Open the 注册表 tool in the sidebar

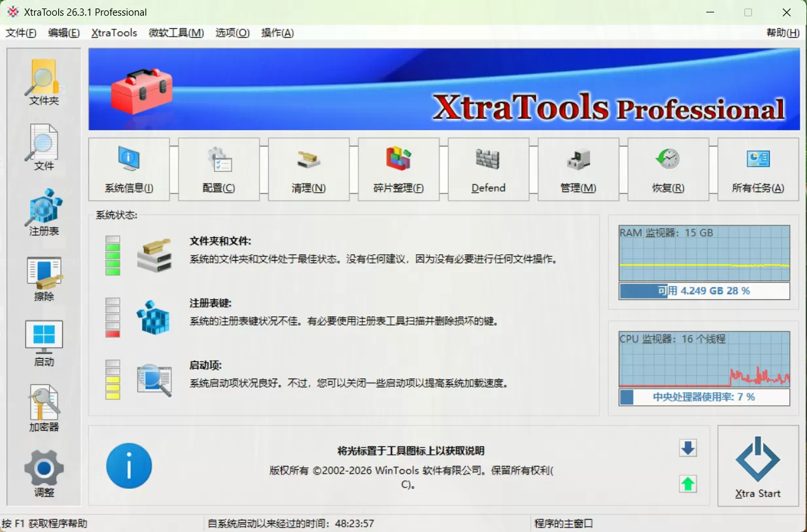coord(43,214)
